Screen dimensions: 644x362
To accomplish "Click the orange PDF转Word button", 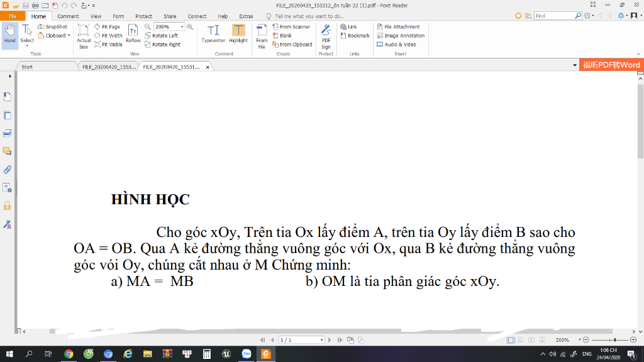I will [611, 65].
